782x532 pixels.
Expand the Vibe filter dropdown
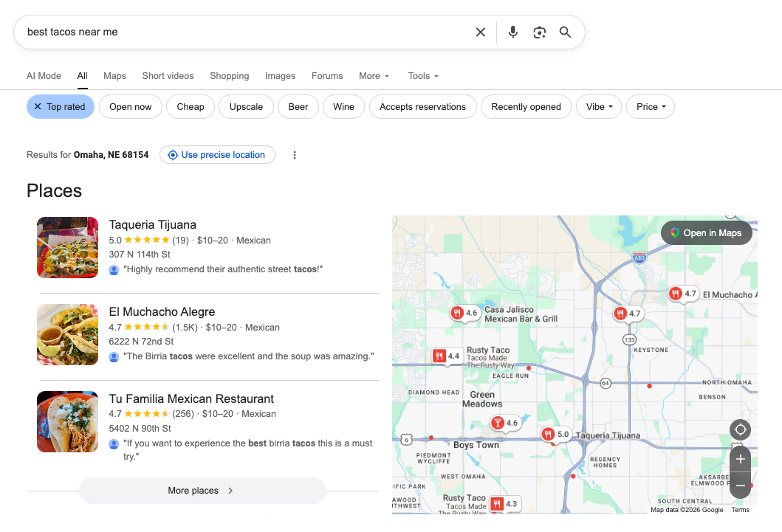pos(599,106)
